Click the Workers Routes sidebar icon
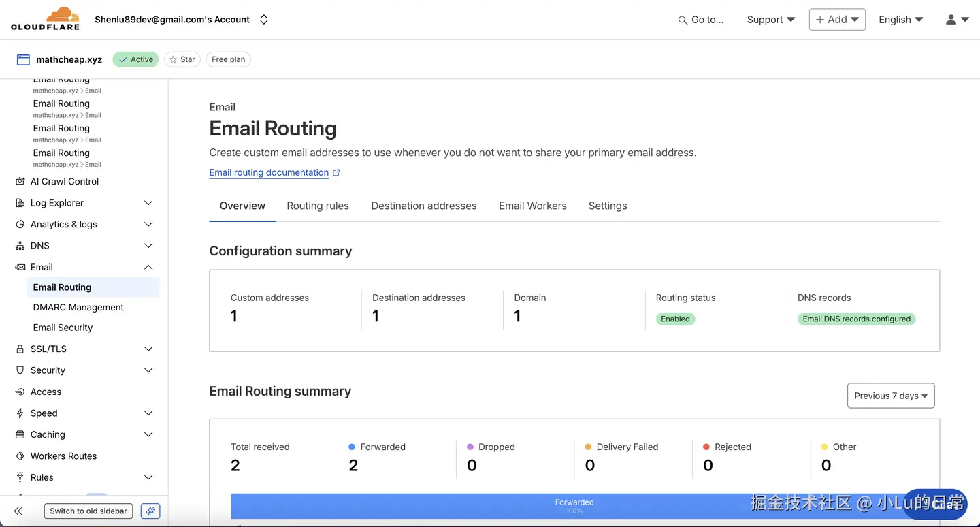Viewport: 980px width, 527px height. coord(20,456)
